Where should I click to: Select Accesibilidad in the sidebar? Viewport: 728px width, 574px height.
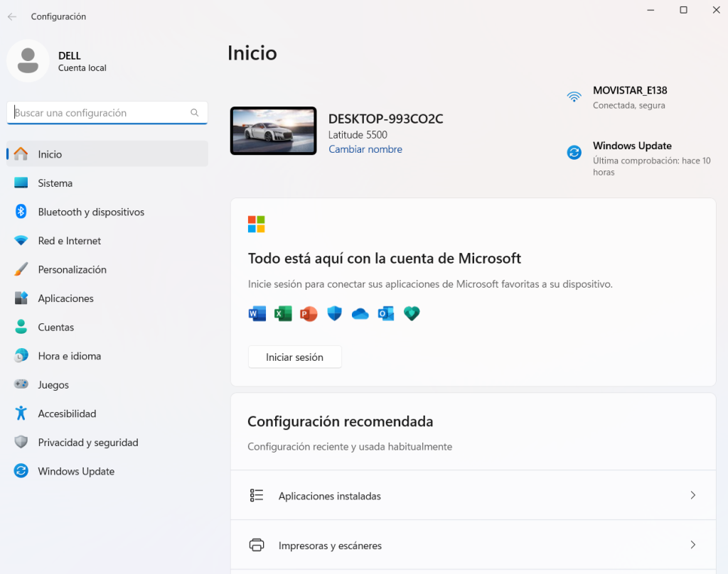point(107,413)
